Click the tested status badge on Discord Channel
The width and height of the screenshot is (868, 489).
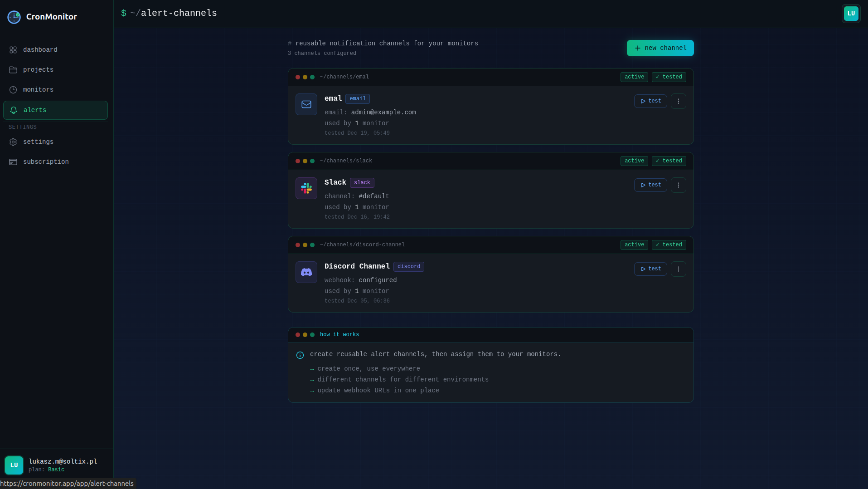coord(669,244)
